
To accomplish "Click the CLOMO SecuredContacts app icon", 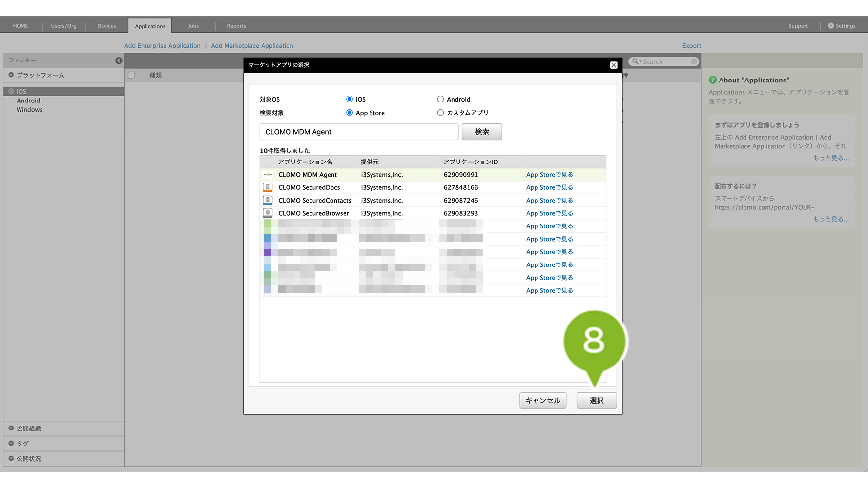I will pyautogui.click(x=268, y=201).
